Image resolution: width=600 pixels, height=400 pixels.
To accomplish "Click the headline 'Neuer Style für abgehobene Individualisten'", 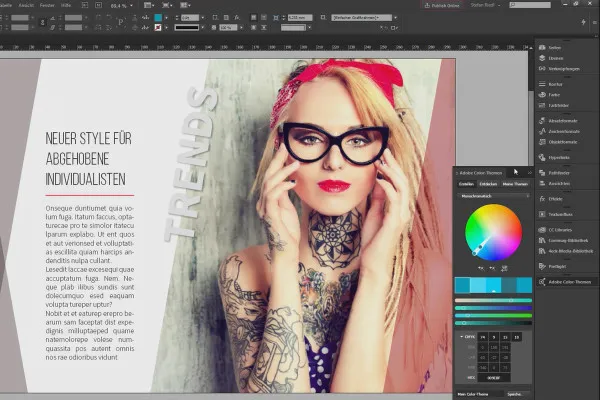I will pyautogui.click(x=88, y=159).
